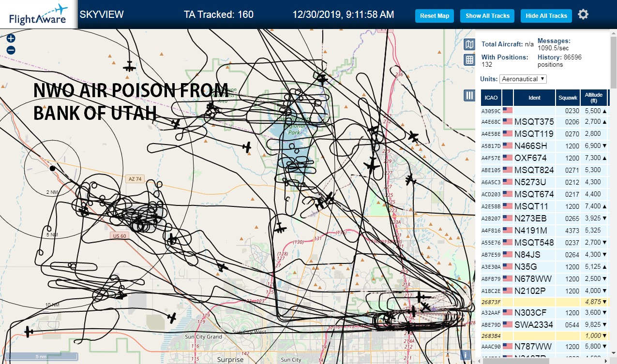Viewport: 617px width, 364px height.
Task: Select the MSQT824 aircraft row
Action: [545, 170]
